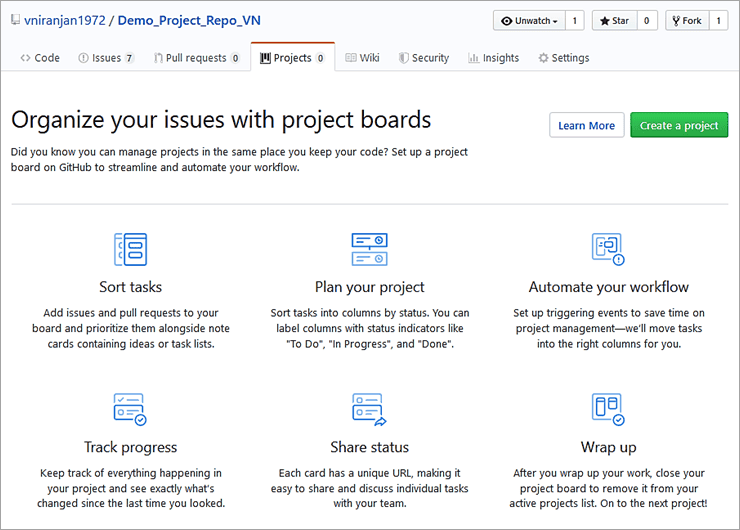This screenshot has width=740, height=530.
Task: Open the Security tab
Action: pos(424,58)
